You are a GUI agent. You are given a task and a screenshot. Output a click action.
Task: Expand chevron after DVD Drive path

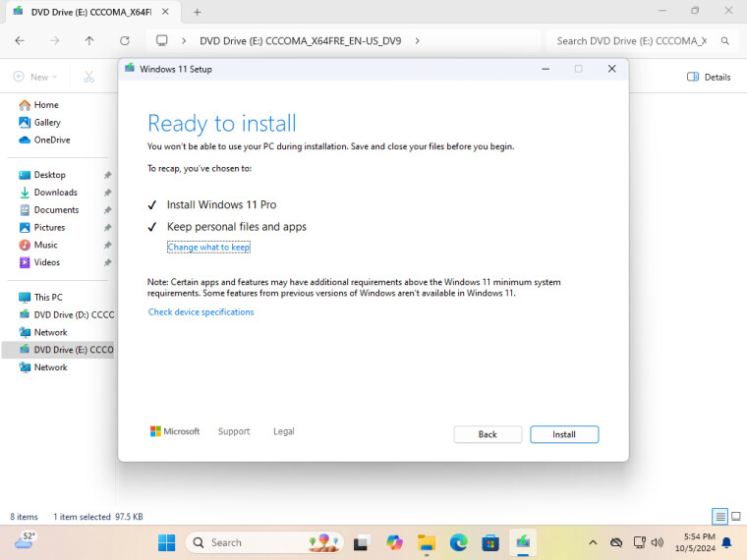(418, 41)
